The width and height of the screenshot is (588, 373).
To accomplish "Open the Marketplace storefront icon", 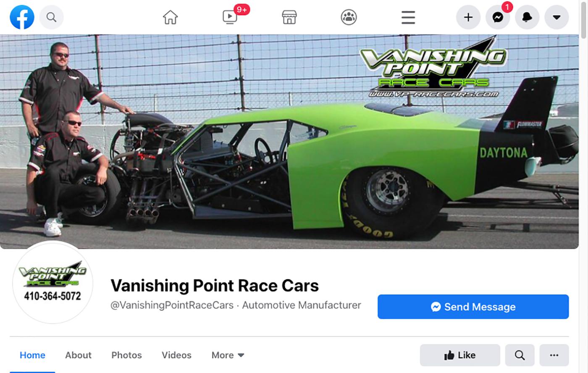I will (x=289, y=17).
